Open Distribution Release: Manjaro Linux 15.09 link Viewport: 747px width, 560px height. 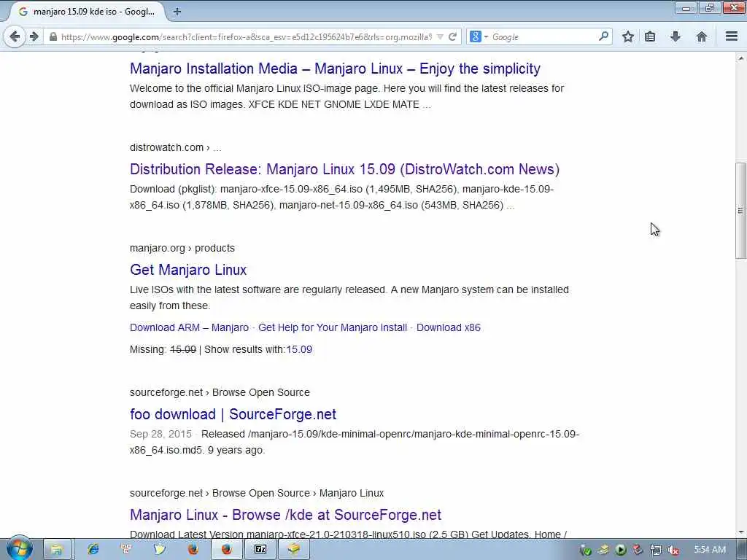coord(344,169)
